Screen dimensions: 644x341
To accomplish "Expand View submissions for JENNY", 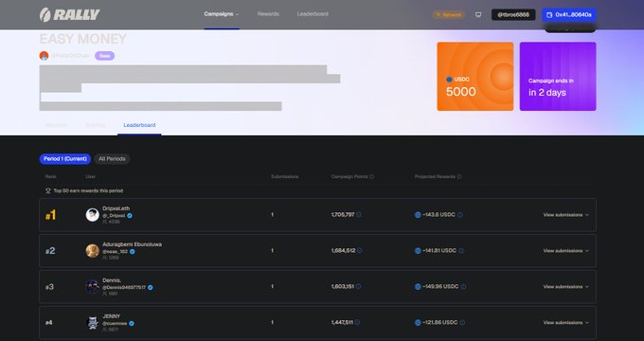I will [x=566, y=322].
